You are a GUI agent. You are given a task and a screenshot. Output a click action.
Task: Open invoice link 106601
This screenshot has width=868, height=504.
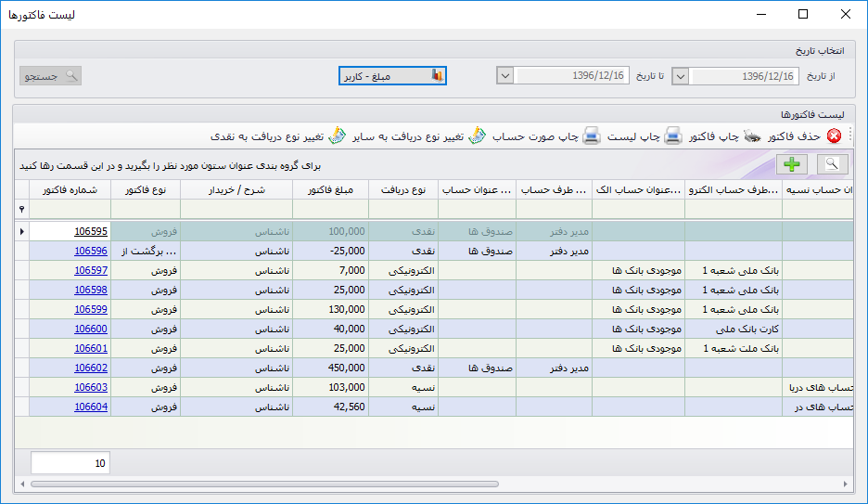tap(91, 348)
